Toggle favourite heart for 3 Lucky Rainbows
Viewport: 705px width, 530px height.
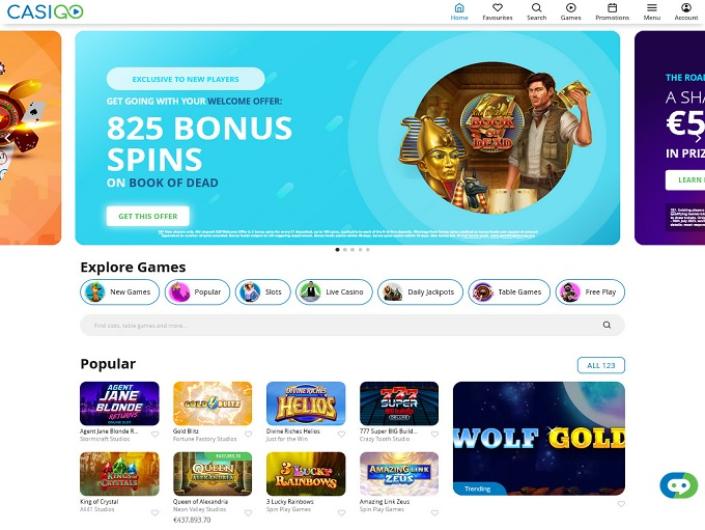click(x=341, y=513)
